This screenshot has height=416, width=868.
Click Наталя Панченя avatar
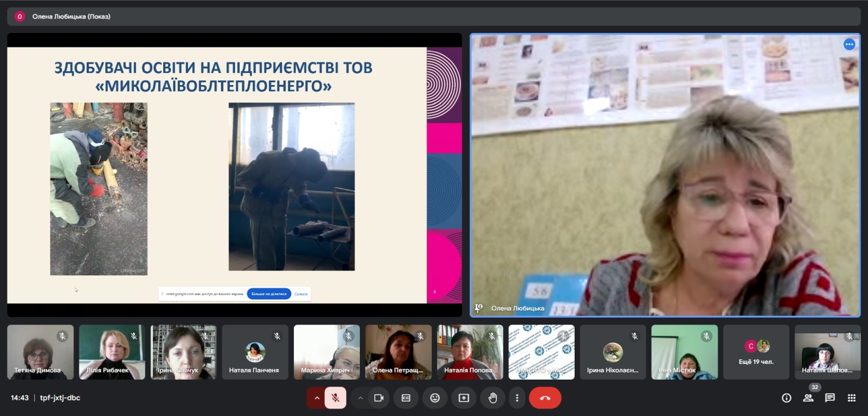click(255, 352)
